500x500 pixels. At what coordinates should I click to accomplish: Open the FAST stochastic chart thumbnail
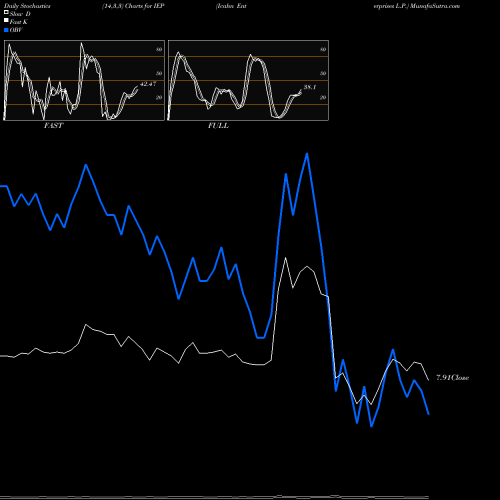pyautogui.click(x=84, y=80)
